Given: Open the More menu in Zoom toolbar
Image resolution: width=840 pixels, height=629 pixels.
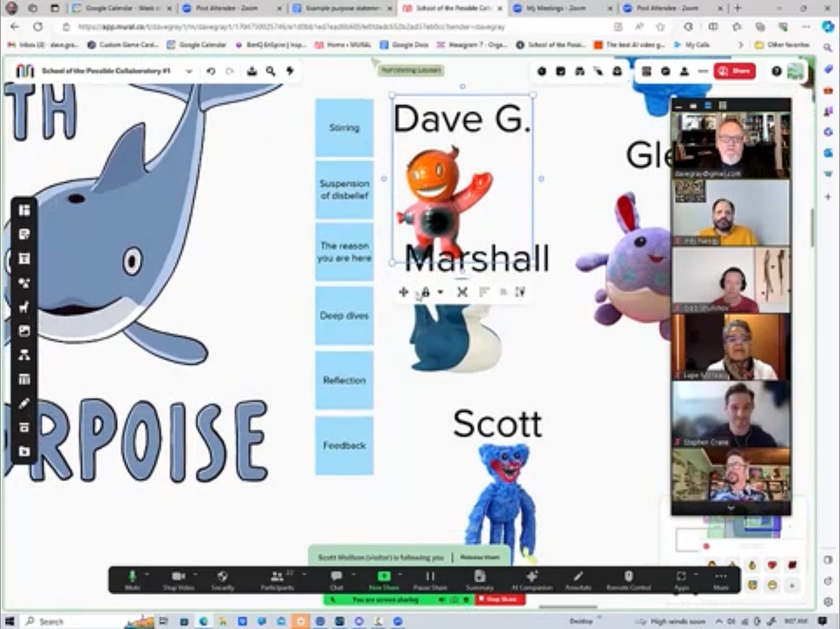Looking at the screenshot, I should click(x=721, y=580).
